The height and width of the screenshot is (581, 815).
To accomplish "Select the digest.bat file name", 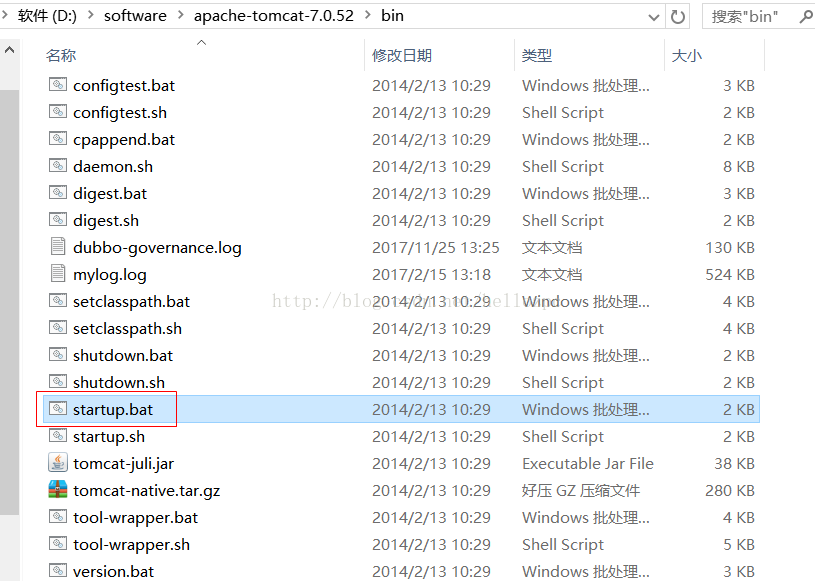I will [110, 193].
